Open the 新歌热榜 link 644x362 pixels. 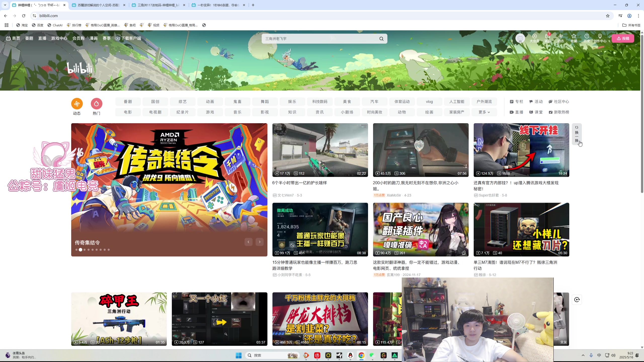click(559, 112)
